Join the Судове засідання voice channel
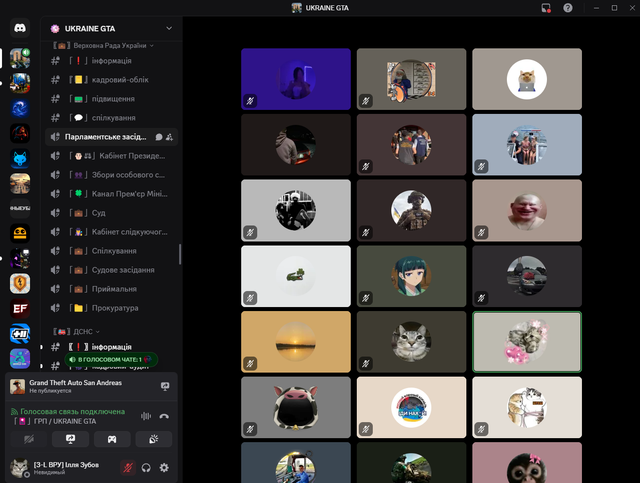The height and width of the screenshot is (483, 640). coord(111,270)
